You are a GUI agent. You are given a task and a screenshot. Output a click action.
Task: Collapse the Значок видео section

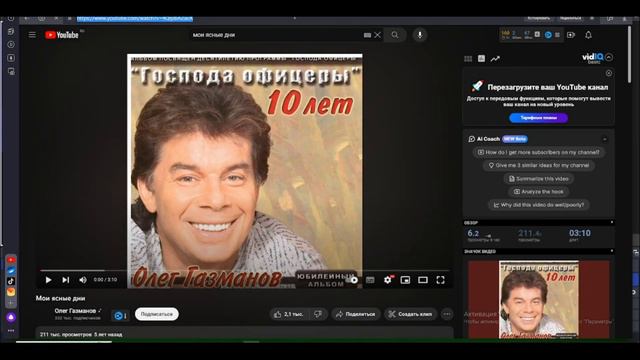click(611, 251)
